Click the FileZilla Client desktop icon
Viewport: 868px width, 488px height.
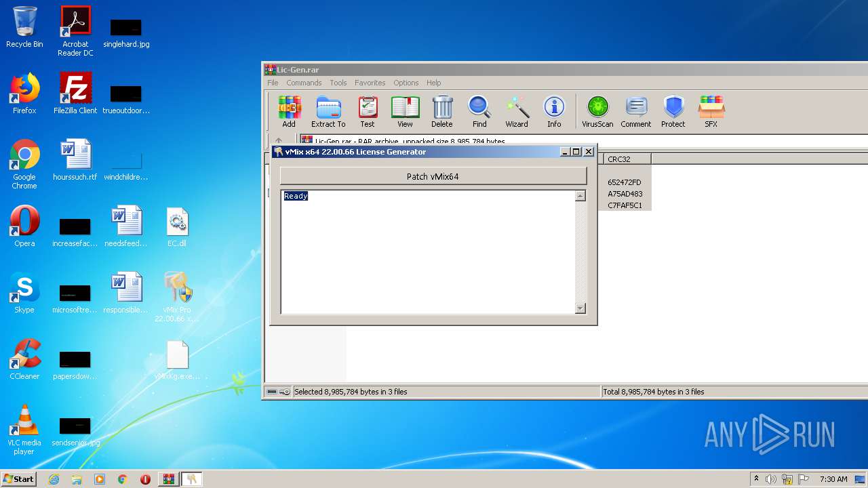(75, 94)
